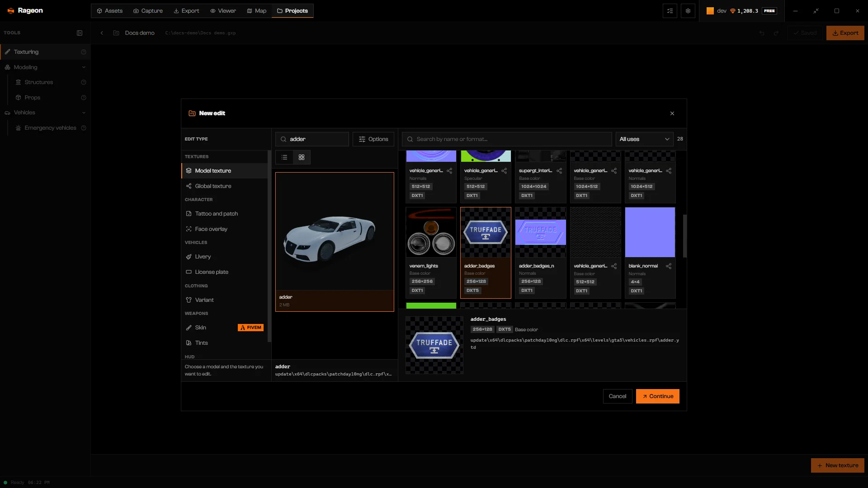This screenshot has height=488, width=868.
Task: Collapse the Tools sidebar panel
Action: pos(80,33)
